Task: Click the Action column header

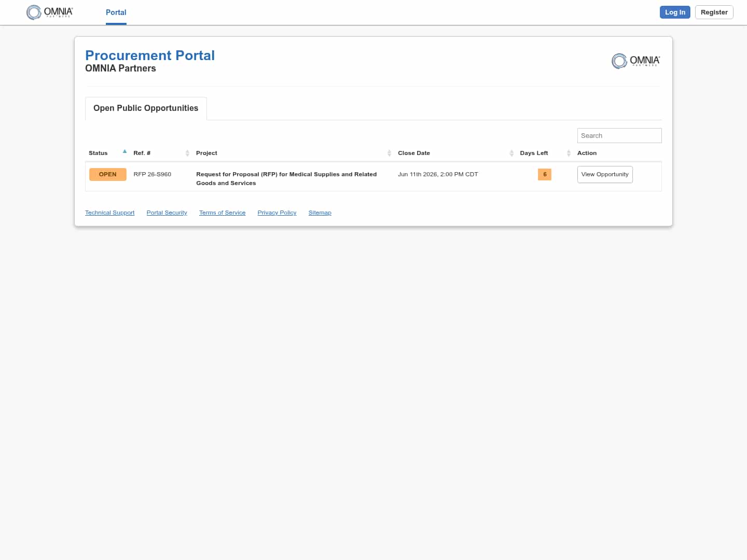Action: [x=587, y=153]
